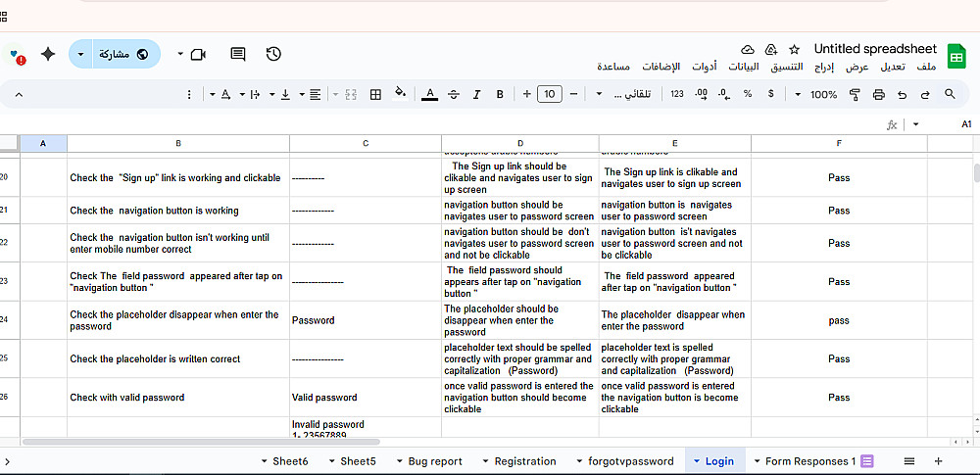The height and width of the screenshot is (475, 980).
Task: Click the مشاركة share button
Action: click(x=126, y=55)
